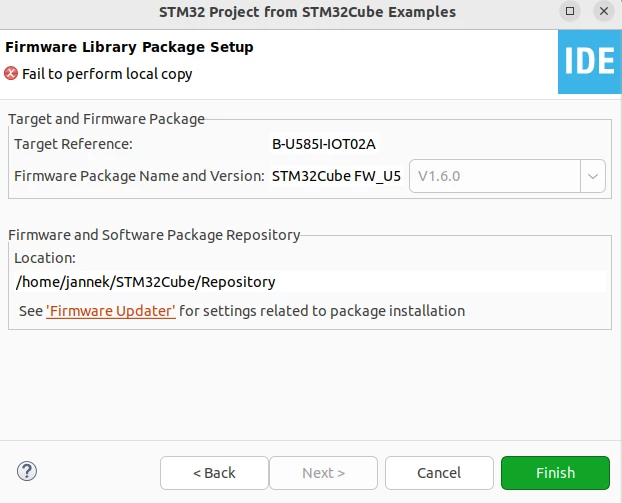622x503 pixels.
Task: Click the disabled Next > button
Action: (x=323, y=473)
